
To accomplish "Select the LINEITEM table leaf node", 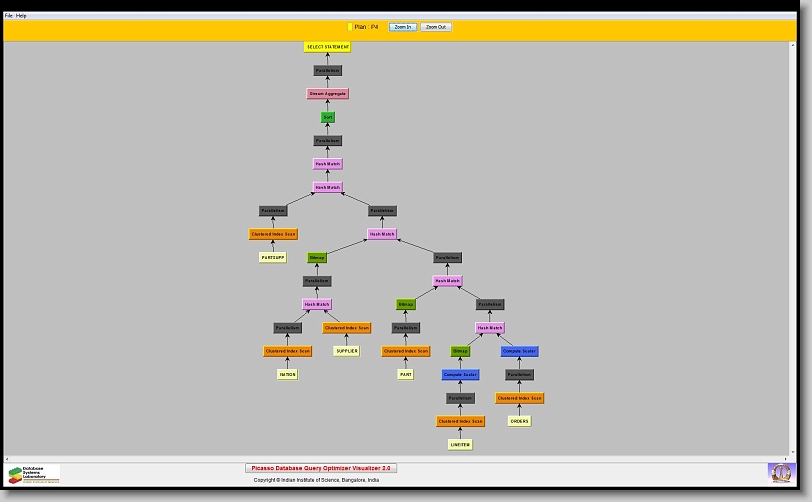I will [460, 444].
